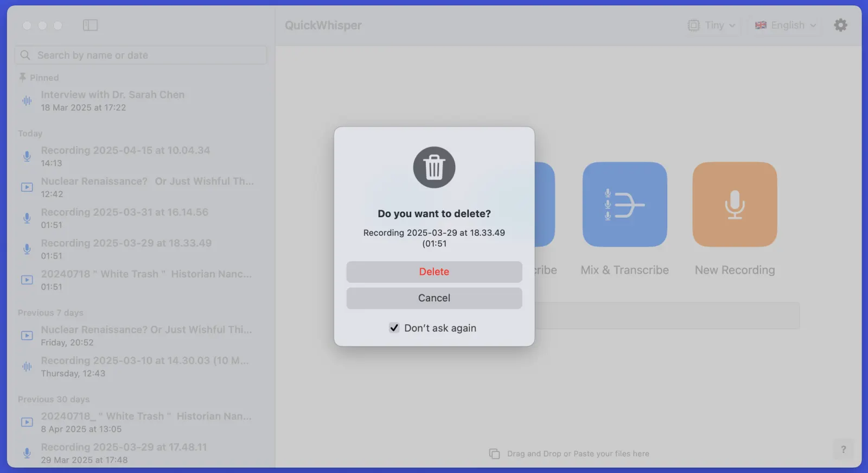This screenshot has width=868, height=473.
Task: Toggle the sidebar panel icon
Action: [x=90, y=25]
